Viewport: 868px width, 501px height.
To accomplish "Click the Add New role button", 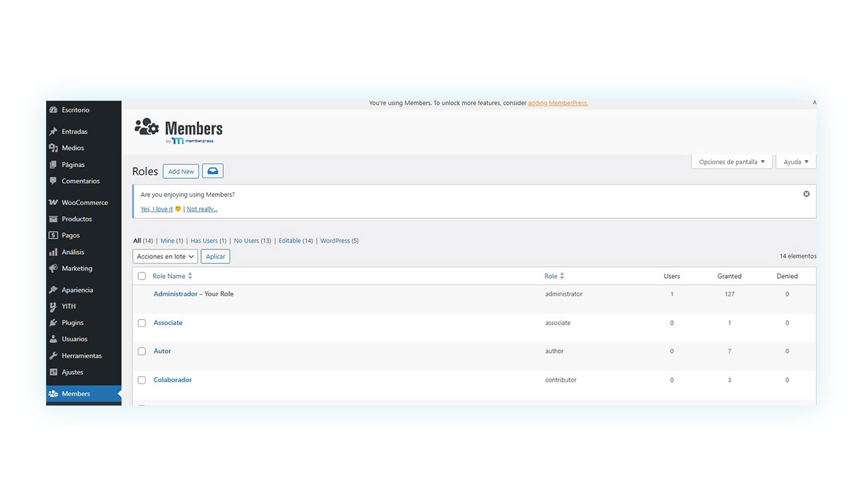I will (x=181, y=171).
